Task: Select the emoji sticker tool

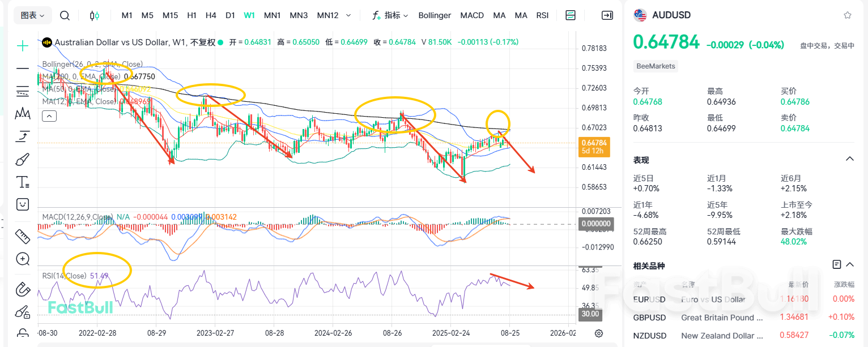Action: (22, 205)
